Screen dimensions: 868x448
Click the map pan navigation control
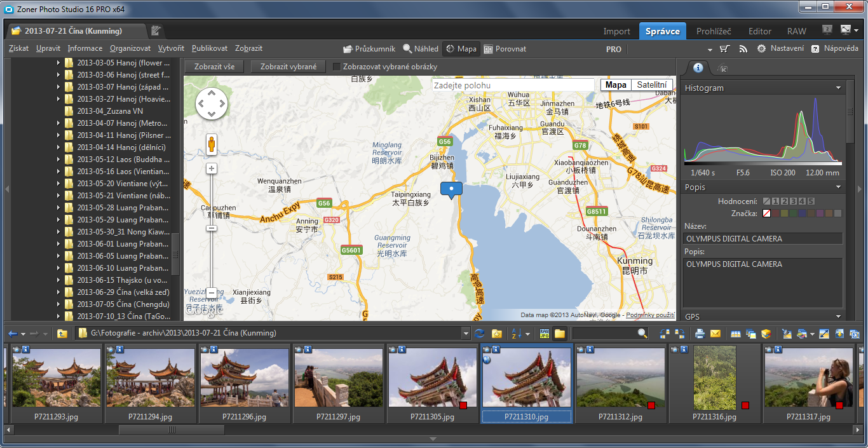[x=212, y=104]
